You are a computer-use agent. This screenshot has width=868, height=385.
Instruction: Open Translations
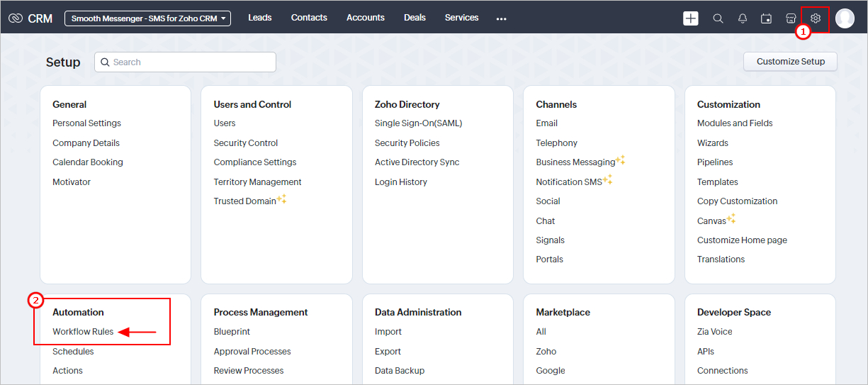(x=721, y=260)
